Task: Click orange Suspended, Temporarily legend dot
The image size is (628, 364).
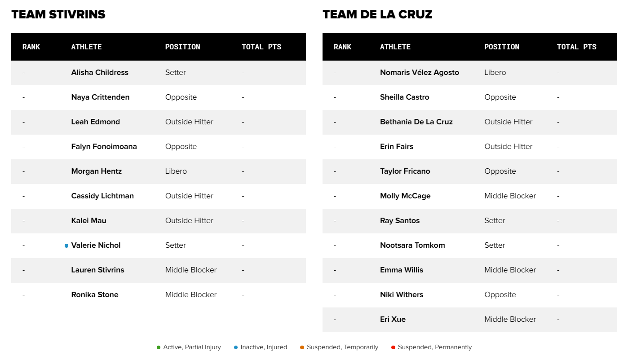Action: pyautogui.click(x=302, y=347)
